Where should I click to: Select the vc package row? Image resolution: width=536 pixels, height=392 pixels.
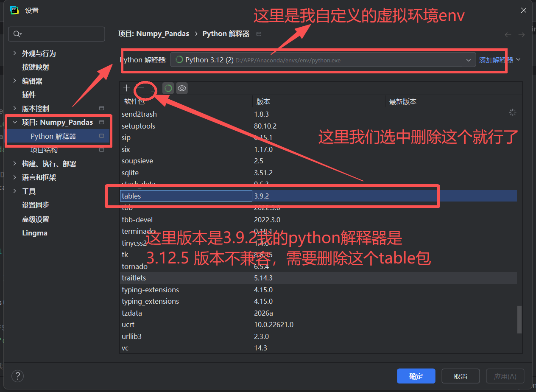point(318,348)
